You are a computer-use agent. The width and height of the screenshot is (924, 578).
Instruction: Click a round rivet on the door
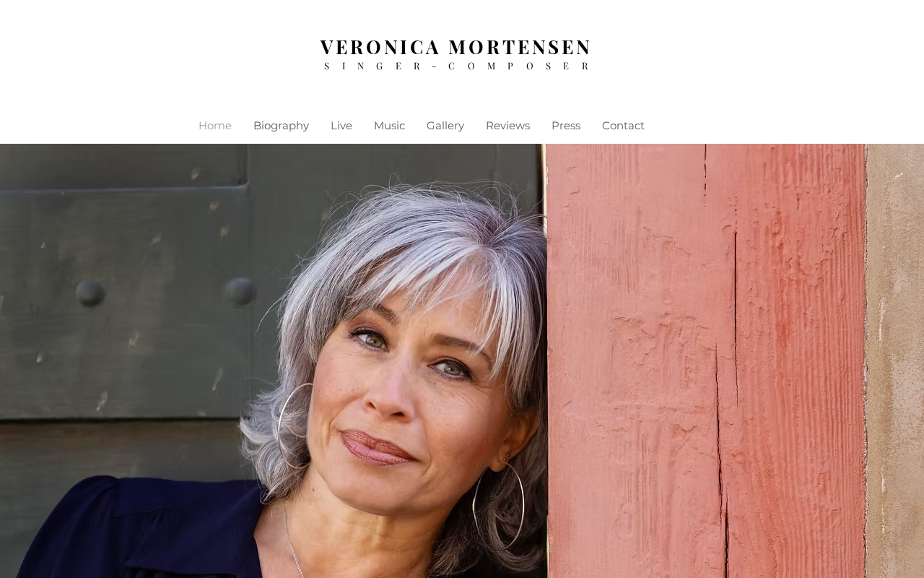click(90, 293)
